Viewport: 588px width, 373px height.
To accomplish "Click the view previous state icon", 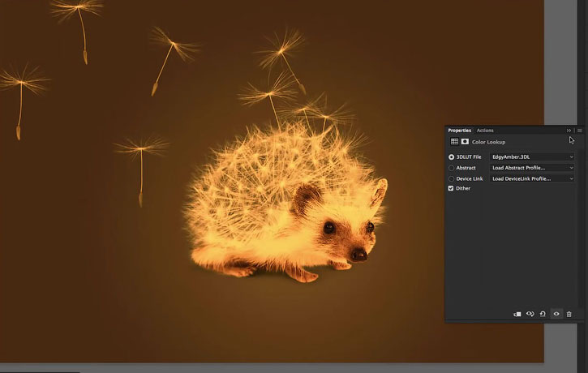I will [530, 314].
